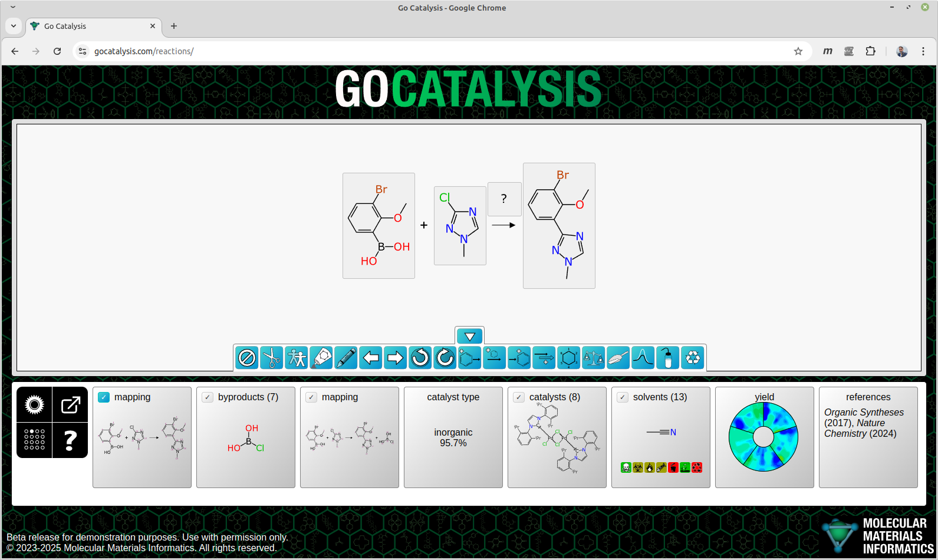Uncheck the blue checked mapping checkbox
938x560 pixels.
point(104,397)
